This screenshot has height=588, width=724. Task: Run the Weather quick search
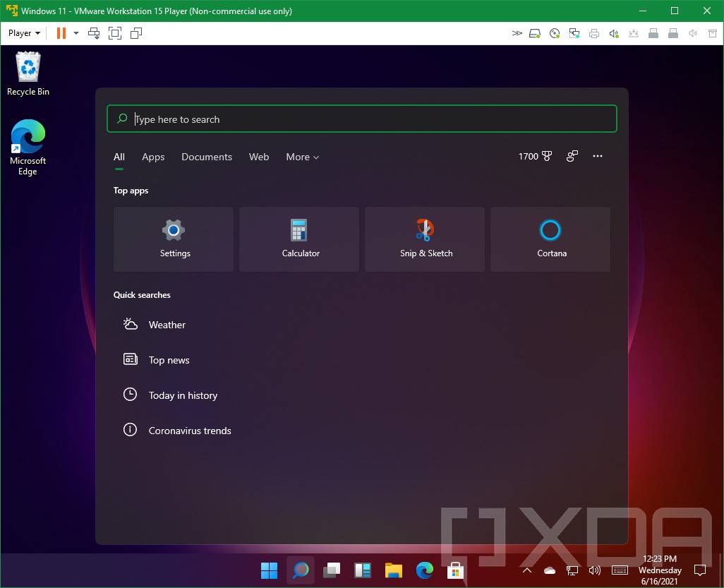pyautogui.click(x=155, y=325)
